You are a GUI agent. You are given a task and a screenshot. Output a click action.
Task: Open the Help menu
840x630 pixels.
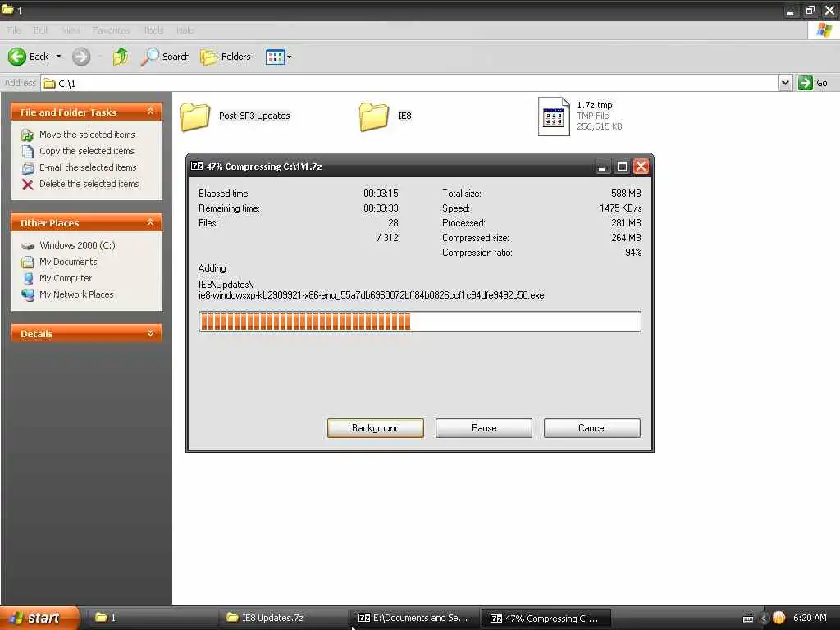coord(185,30)
